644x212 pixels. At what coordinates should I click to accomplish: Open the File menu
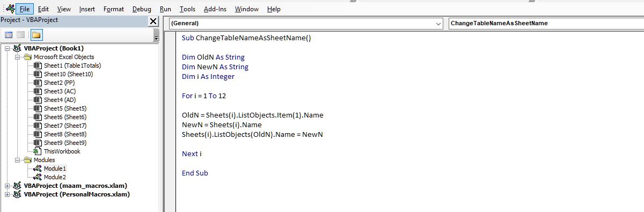click(x=25, y=9)
